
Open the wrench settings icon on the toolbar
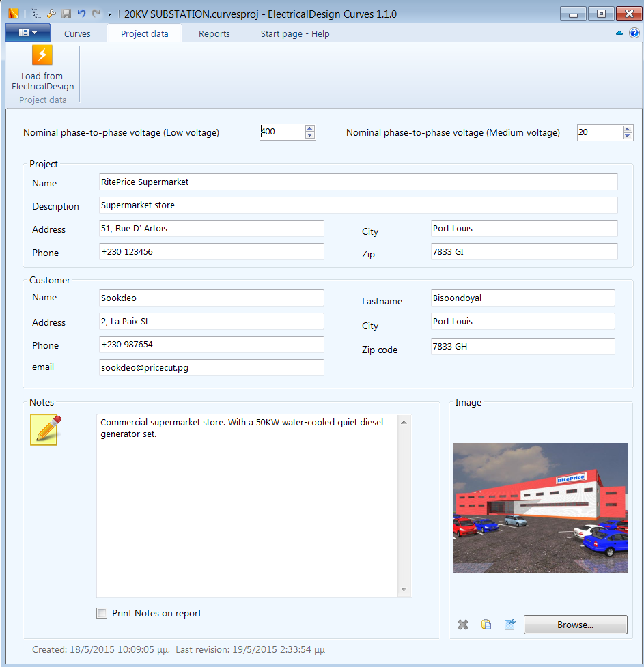pyautogui.click(x=51, y=13)
